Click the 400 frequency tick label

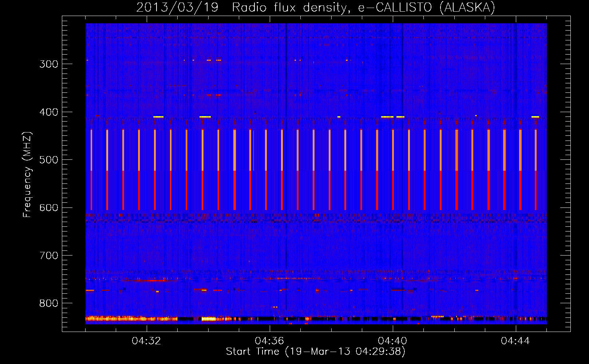click(x=49, y=112)
